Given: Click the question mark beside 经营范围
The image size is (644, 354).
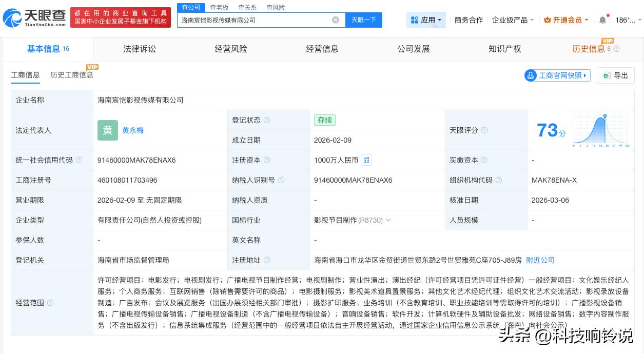Looking at the screenshot, I should click(50, 303).
